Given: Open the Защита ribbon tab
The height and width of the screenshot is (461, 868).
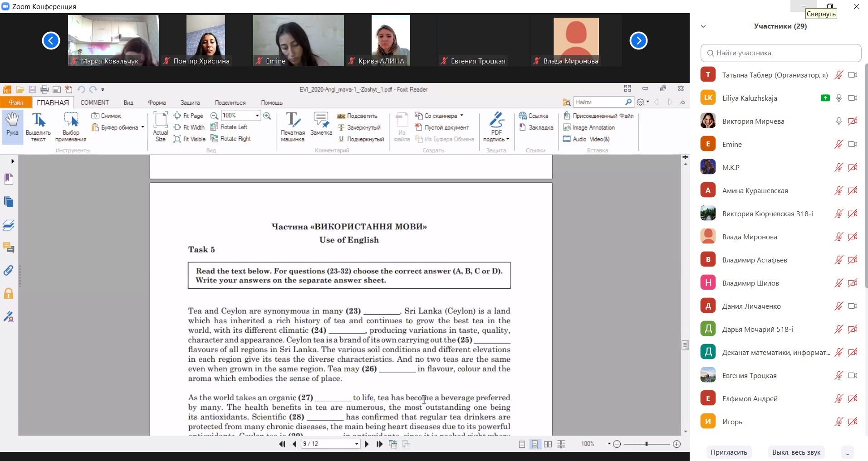Looking at the screenshot, I should pos(190,103).
